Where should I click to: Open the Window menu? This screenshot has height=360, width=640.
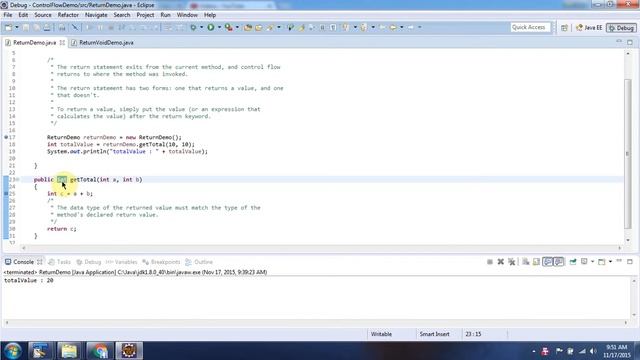coord(187,15)
